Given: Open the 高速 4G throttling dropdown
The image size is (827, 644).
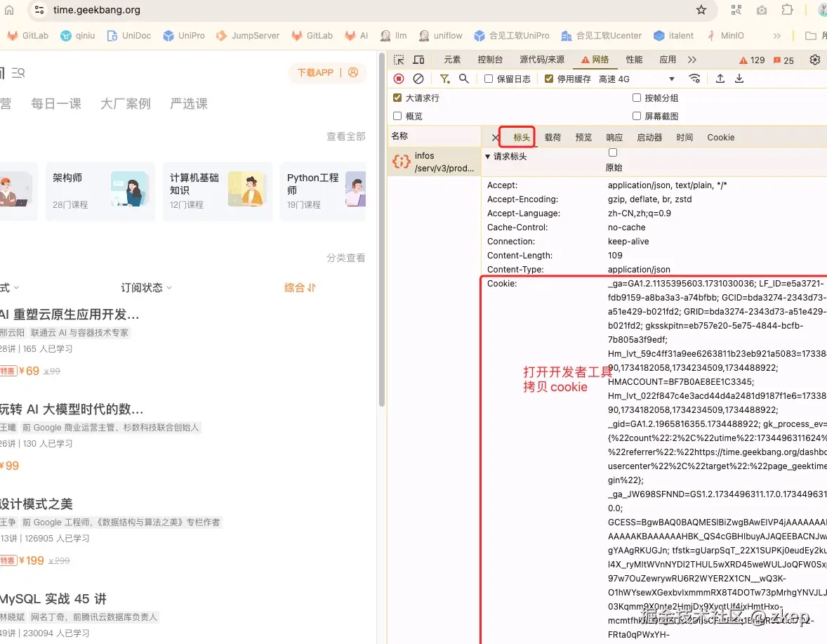Looking at the screenshot, I should pos(637,79).
